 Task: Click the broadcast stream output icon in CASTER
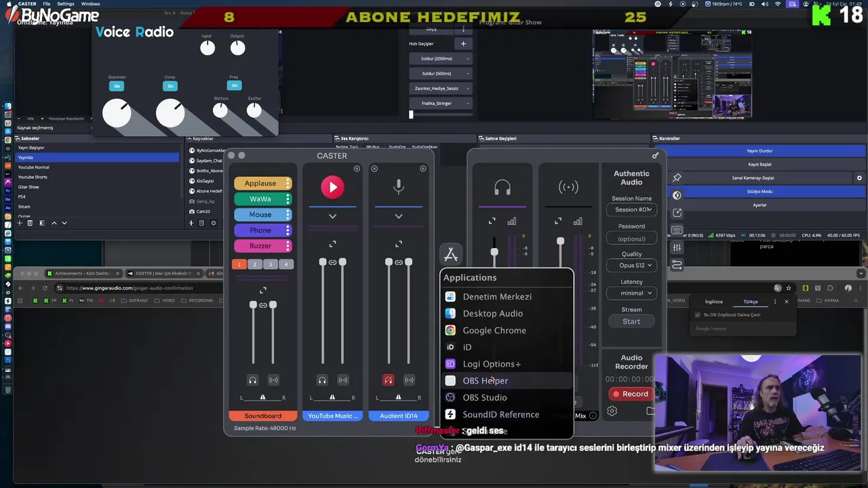pyautogui.click(x=568, y=187)
